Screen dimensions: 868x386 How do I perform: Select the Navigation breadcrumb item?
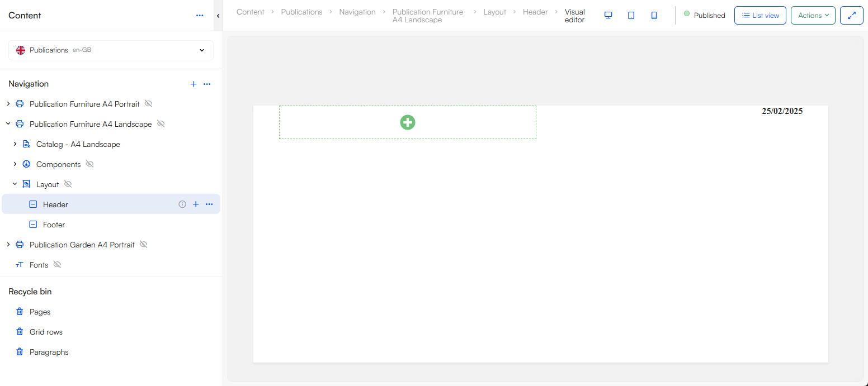click(357, 11)
